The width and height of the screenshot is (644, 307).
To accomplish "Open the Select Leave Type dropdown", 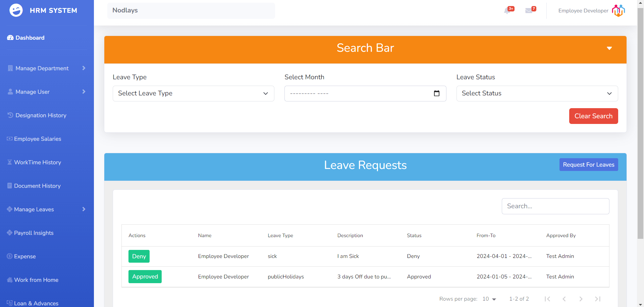I will coord(194,93).
